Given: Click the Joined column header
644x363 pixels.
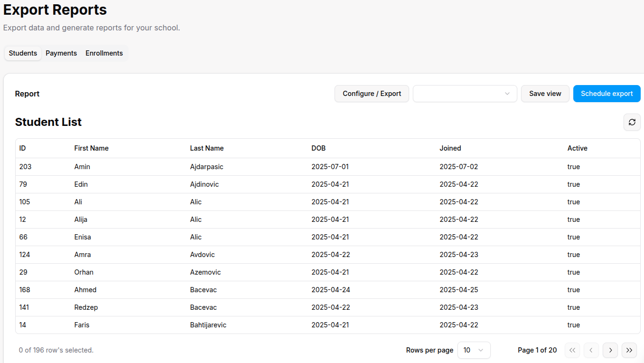Looking at the screenshot, I should tap(450, 148).
